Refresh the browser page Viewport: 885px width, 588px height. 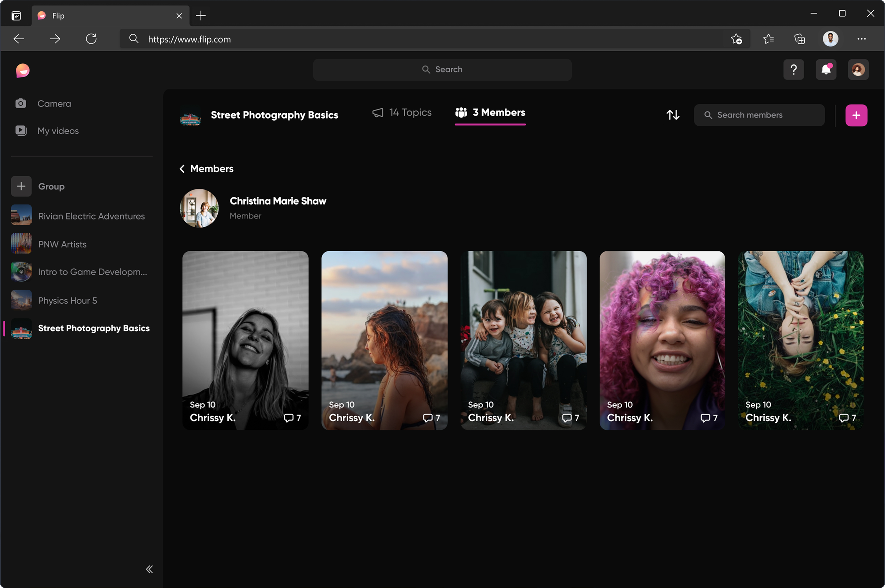91,39
